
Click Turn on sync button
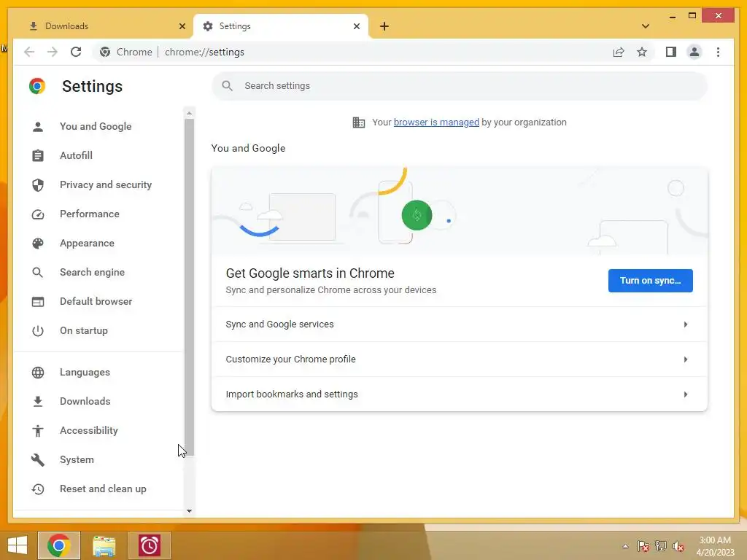650,281
